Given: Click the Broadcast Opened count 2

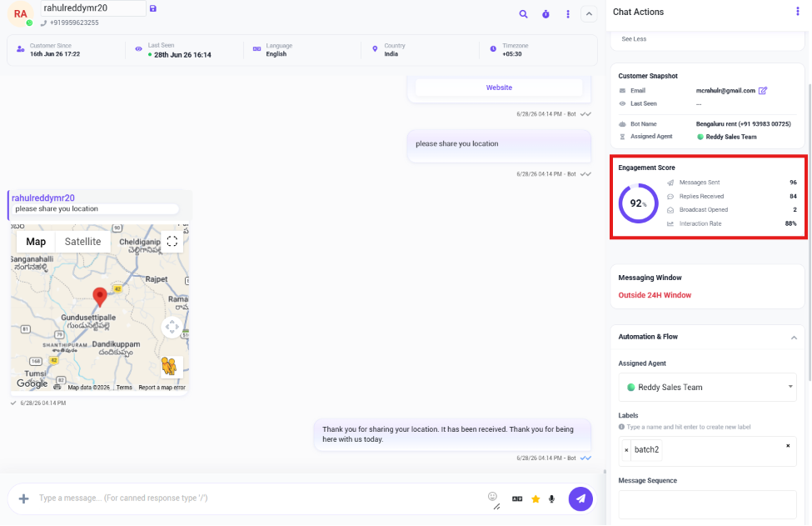Looking at the screenshot, I should tap(795, 210).
